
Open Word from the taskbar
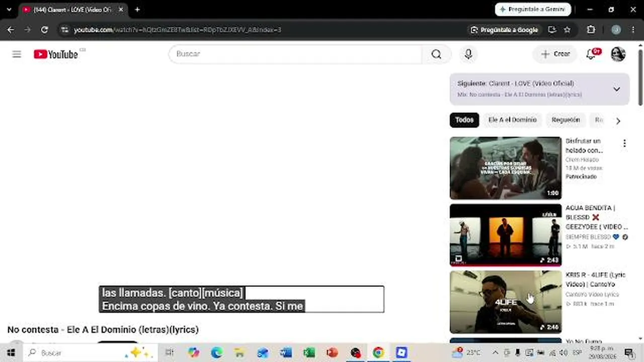[286, 353]
